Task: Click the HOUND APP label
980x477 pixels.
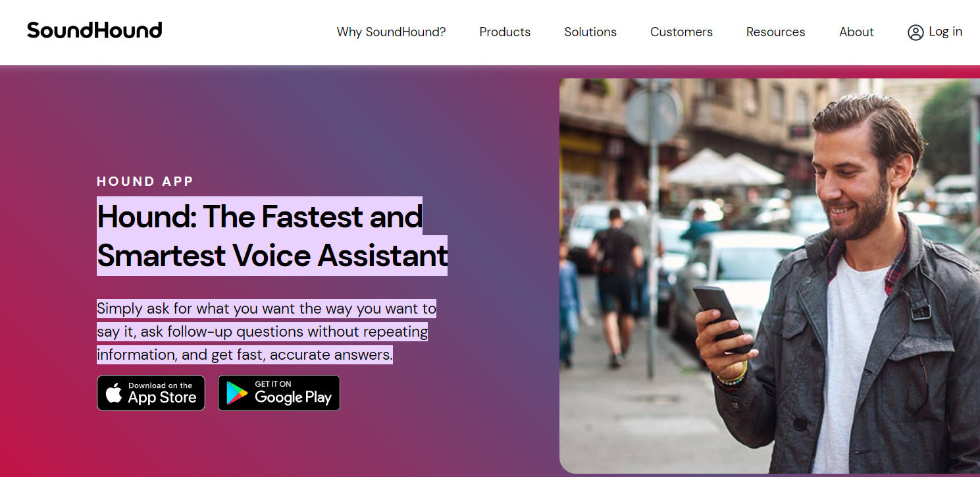Action: coord(145,181)
